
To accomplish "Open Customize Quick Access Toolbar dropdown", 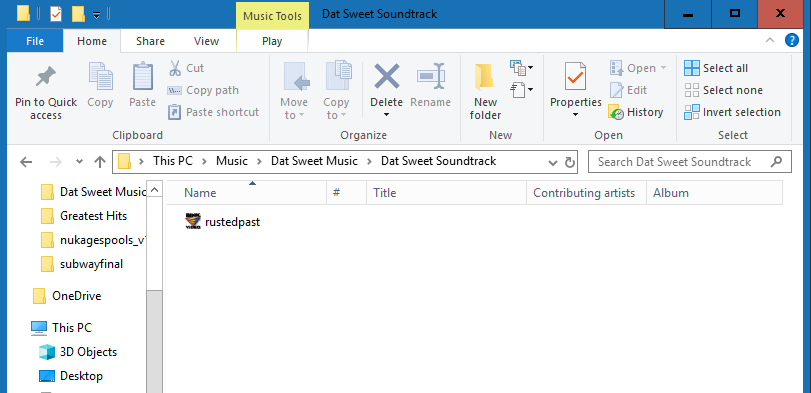I will point(96,16).
